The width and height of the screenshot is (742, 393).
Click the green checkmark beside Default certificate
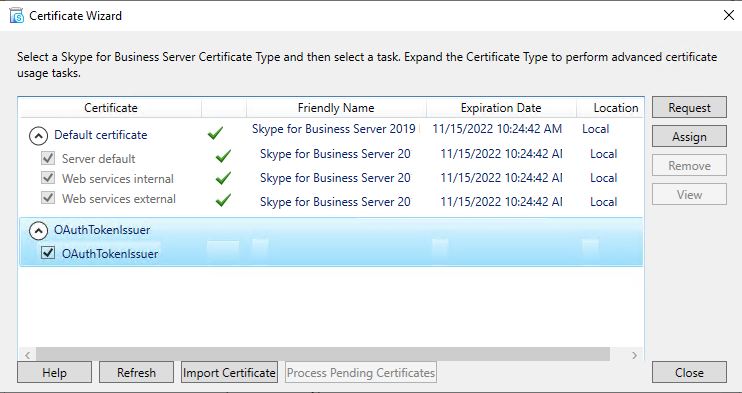point(215,134)
